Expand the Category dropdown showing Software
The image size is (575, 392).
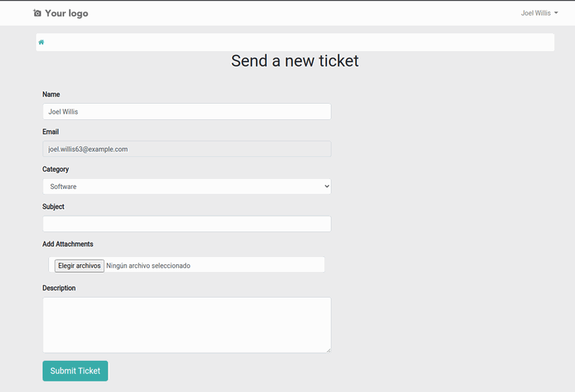tap(187, 186)
